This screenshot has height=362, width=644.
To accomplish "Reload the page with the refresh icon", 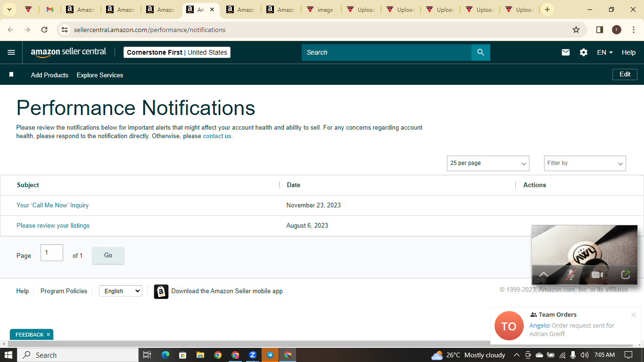I will pos(44,30).
